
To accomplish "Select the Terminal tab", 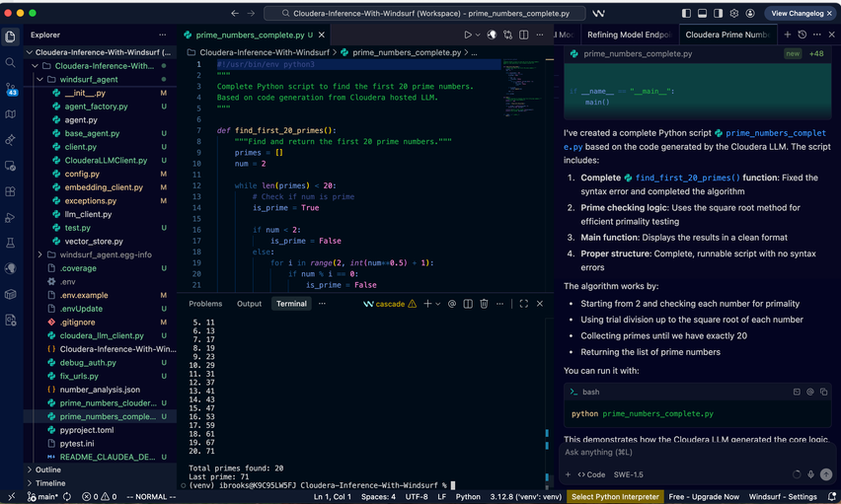I will [x=291, y=304].
